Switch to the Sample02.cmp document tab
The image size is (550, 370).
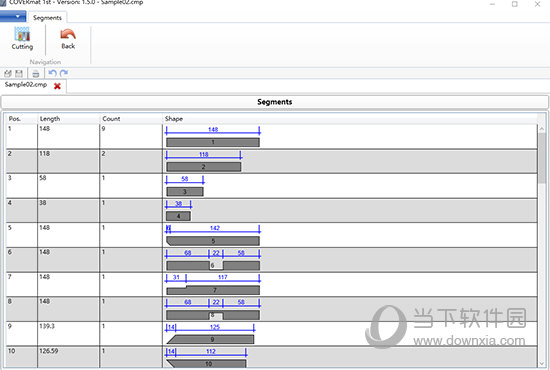pos(26,85)
